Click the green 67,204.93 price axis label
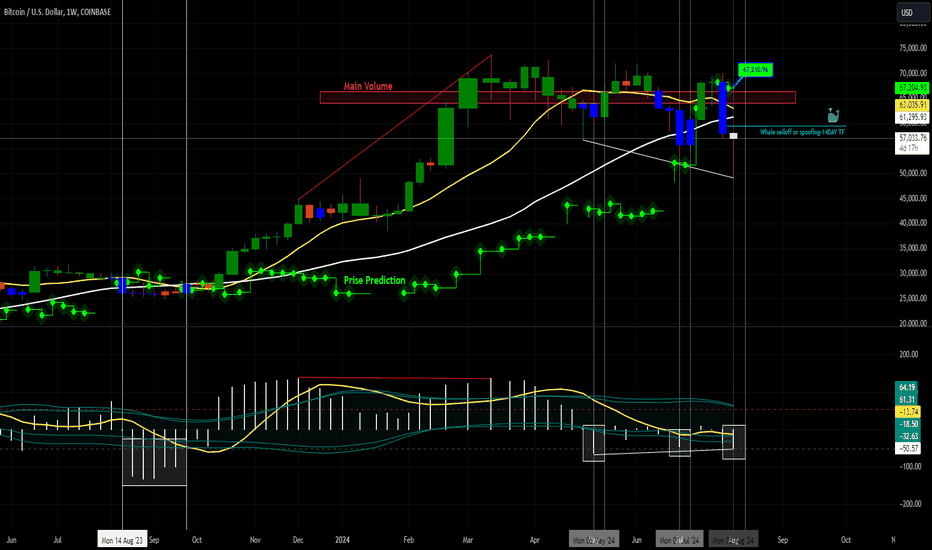Image resolution: width=932 pixels, height=550 pixels. coord(912,88)
